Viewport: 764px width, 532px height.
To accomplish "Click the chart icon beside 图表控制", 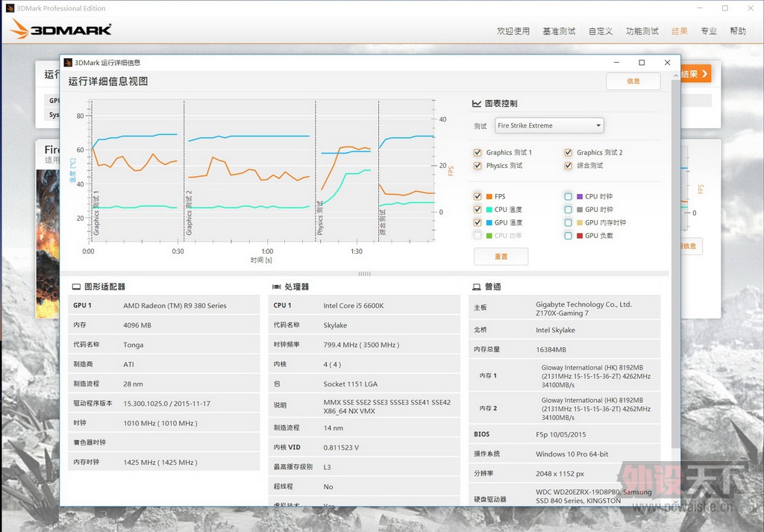I will coord(477,103).
